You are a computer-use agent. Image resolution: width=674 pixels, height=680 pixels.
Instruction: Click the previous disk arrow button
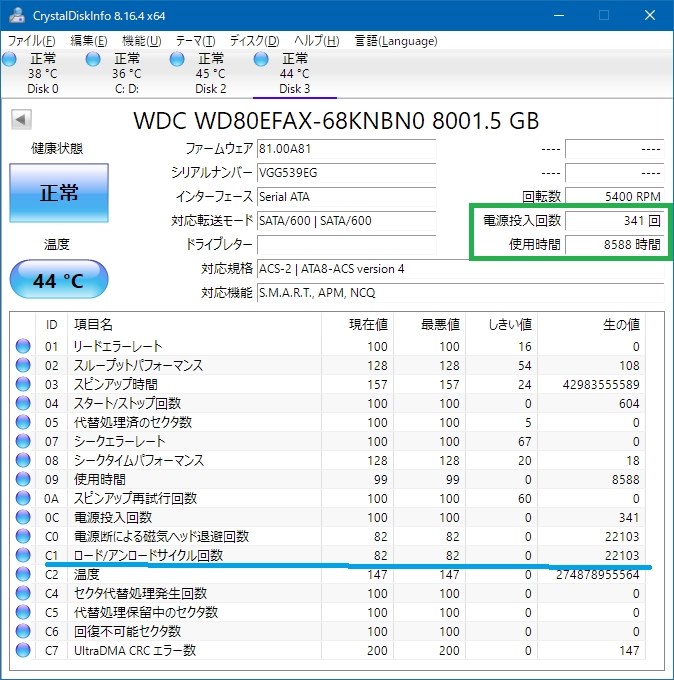point(21,119)
